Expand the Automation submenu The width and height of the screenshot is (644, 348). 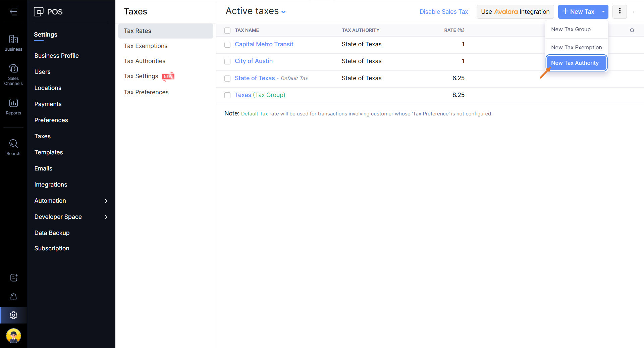point(106,201)
